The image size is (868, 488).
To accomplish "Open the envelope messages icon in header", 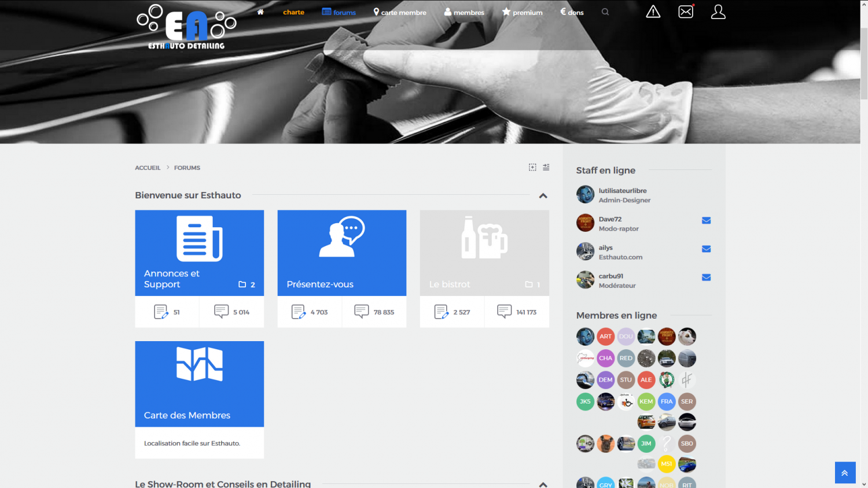I will pyautogui.click(x=686, y=12).
